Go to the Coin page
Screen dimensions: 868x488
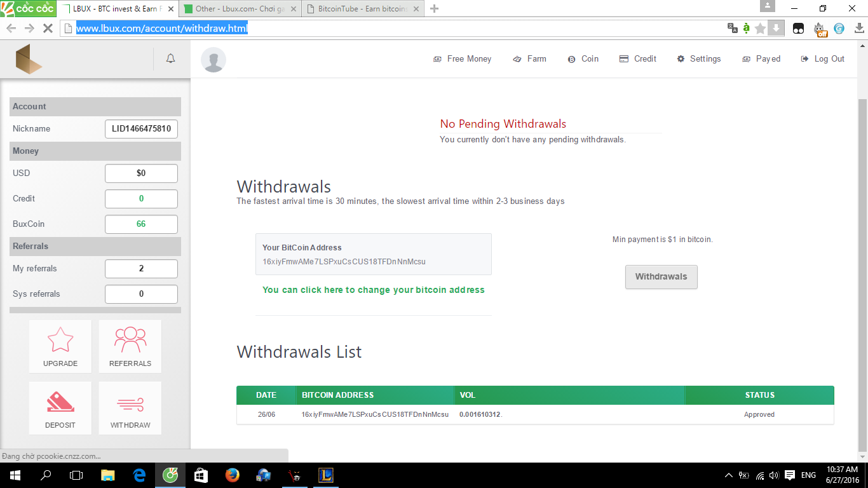583,58
